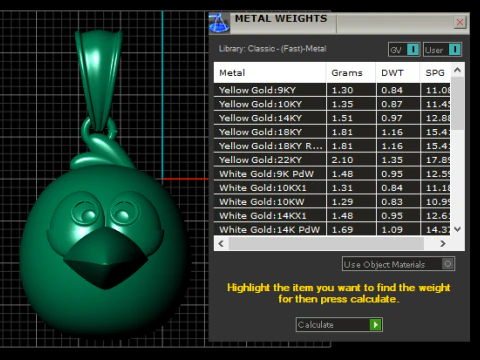The image size is (480, 360).
Task: Enable Use Object Materials option
Action: click(x=398, y=264)
